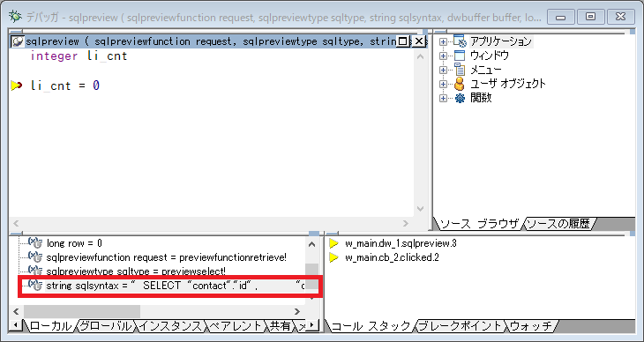Expand the ウィンドウ tree node
Viewport: 644px width, 342px height.
click(x=443, y=56)
